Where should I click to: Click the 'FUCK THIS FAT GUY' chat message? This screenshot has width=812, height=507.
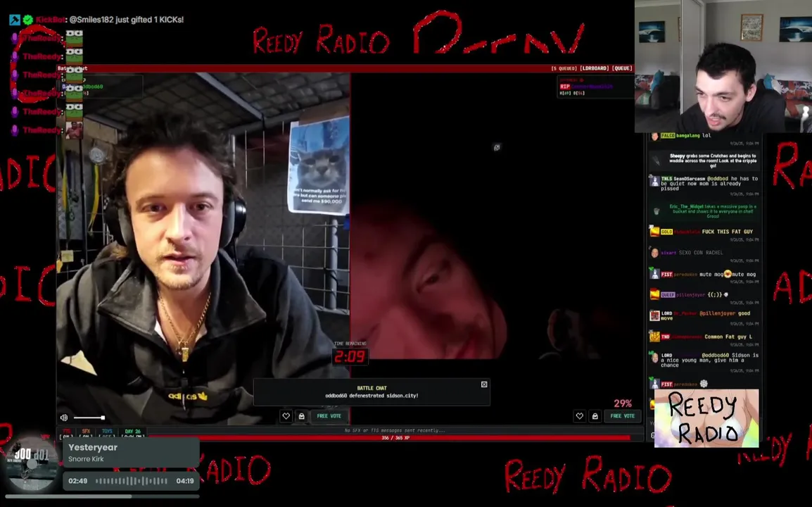coord(727,232)
